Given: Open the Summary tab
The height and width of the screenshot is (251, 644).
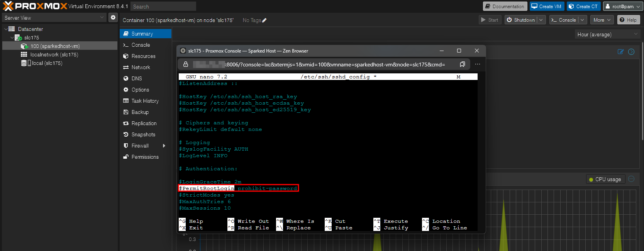Looking at the screenshot, I should tap(146, 34).
